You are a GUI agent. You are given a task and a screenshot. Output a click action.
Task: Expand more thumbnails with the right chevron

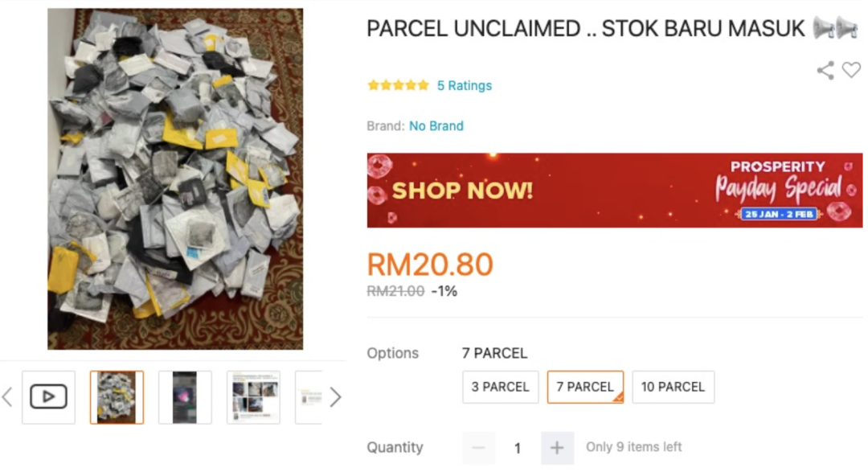click(x=336, y=396)
